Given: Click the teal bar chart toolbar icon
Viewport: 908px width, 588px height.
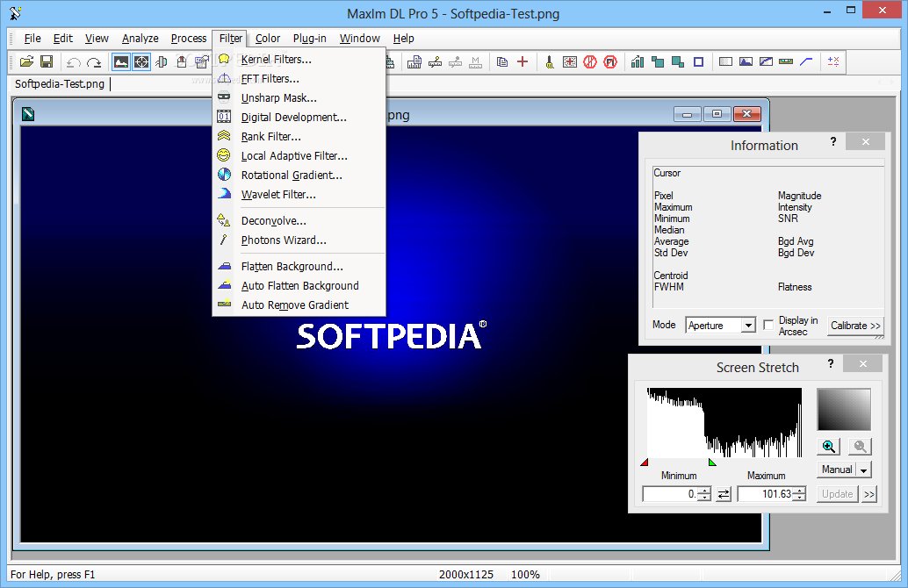Looking at the screenshot, I should (x=638, y=62).
